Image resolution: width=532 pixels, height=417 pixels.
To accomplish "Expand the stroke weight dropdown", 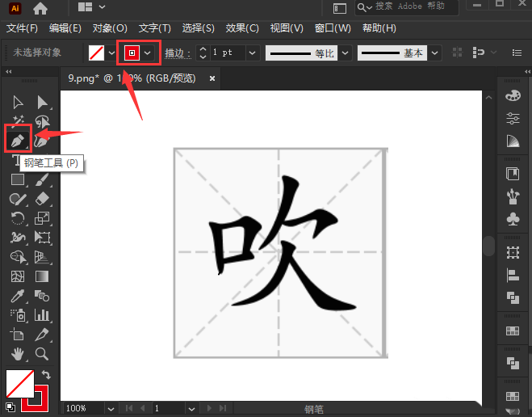I will (x=252, y=53).
